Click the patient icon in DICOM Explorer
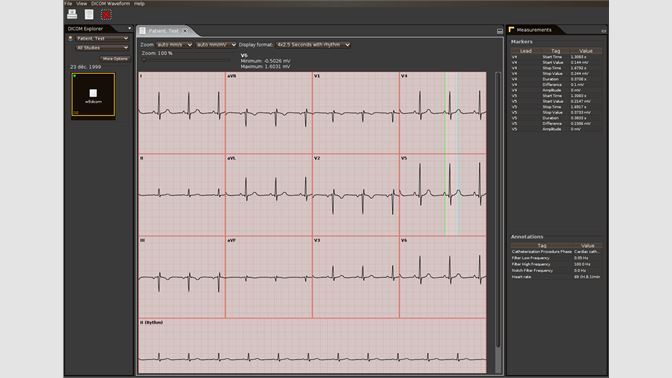 click(71, 38)
